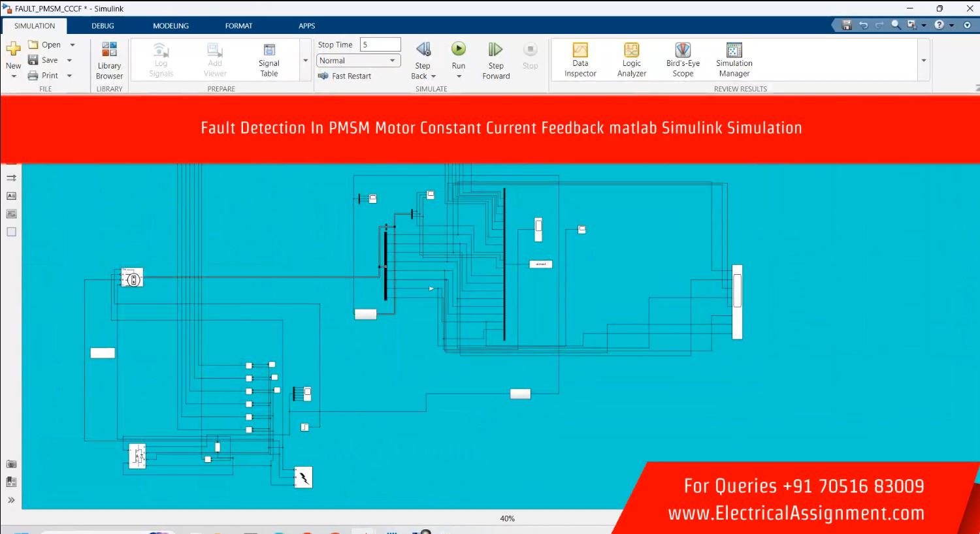Open the Normal simulation mode dropdown
The image size is (980, 534).
click(358, 61)
